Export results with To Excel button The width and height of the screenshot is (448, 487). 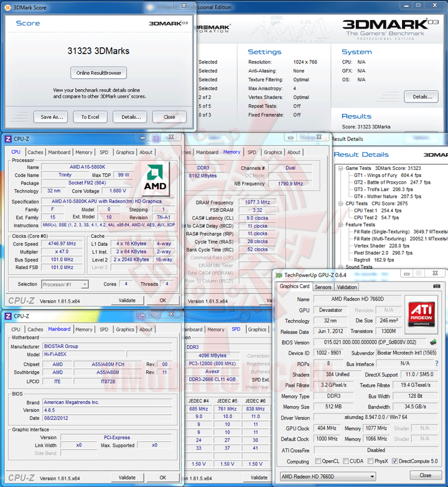tap(90, 117)
